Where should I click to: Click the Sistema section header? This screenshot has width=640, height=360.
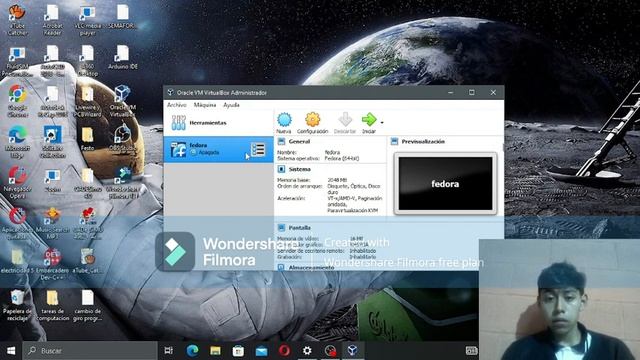[x=299, y=169]
